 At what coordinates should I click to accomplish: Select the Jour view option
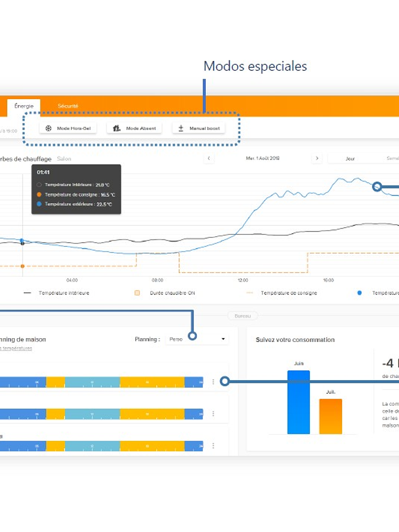[x=350, y=158]
